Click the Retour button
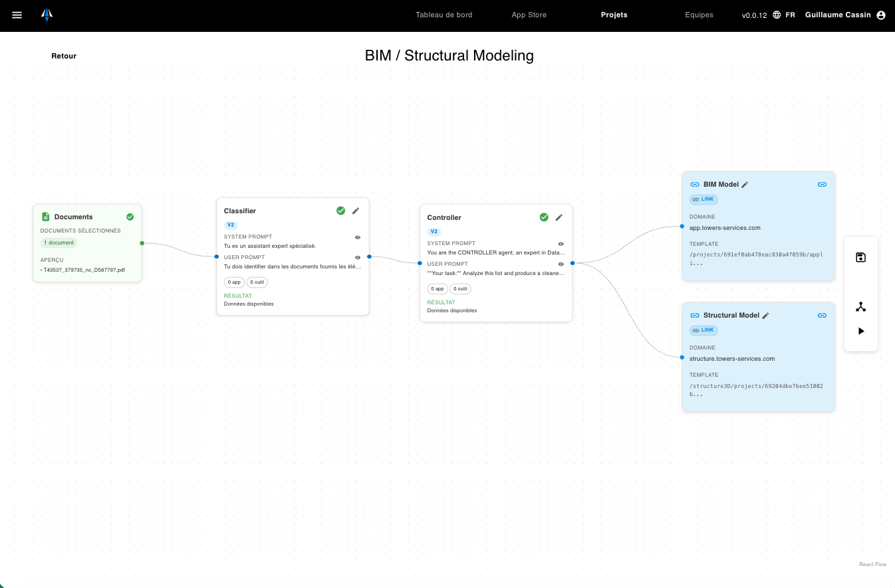Image resolution: width=895 pixels, height=588 pixels. click(63, 56)
